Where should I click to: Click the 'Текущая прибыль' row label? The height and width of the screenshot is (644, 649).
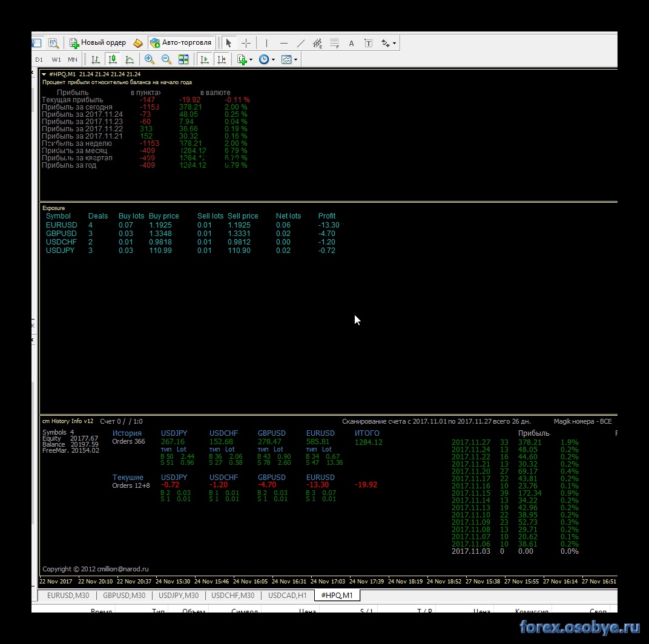pyautogui.click(x=73, y=100)
